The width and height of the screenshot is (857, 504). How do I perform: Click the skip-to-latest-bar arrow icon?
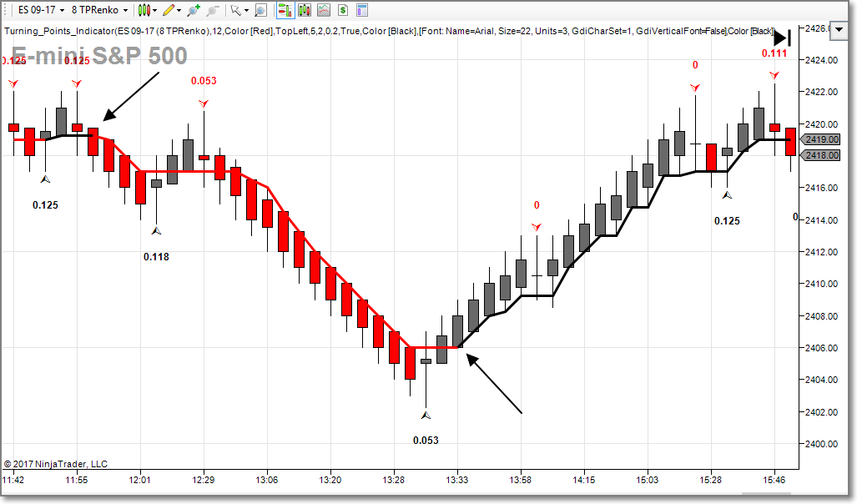[781, 38]
